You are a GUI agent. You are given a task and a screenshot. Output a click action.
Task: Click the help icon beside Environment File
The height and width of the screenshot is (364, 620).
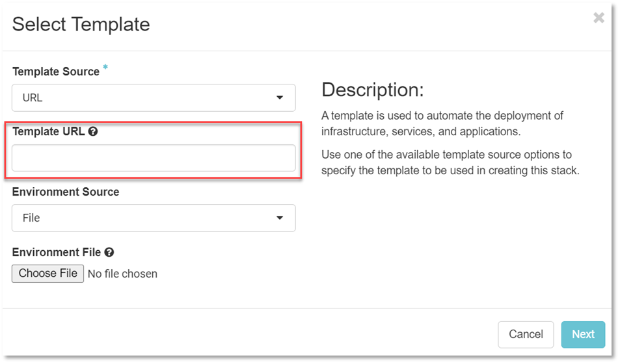click(109, 252)
